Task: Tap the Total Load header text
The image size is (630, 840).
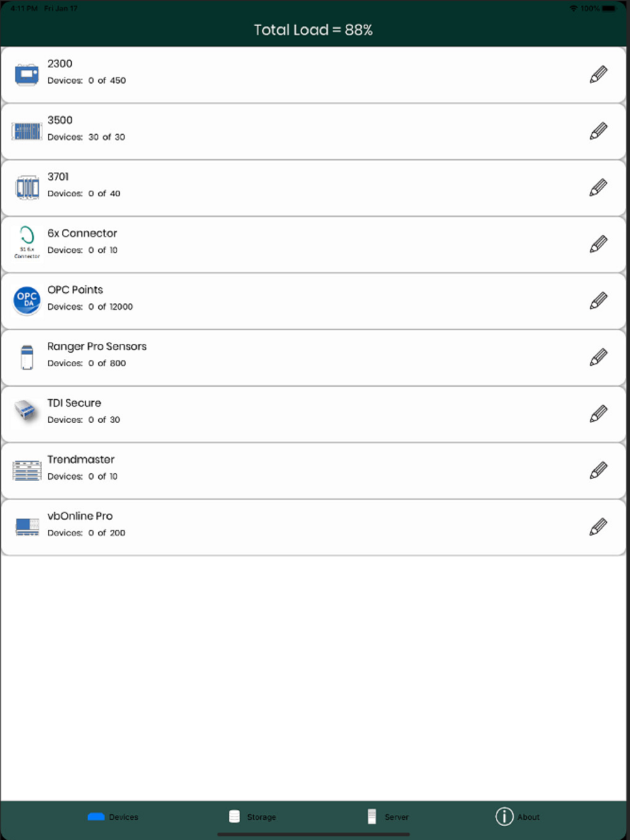Action: (x=313, y=30)
